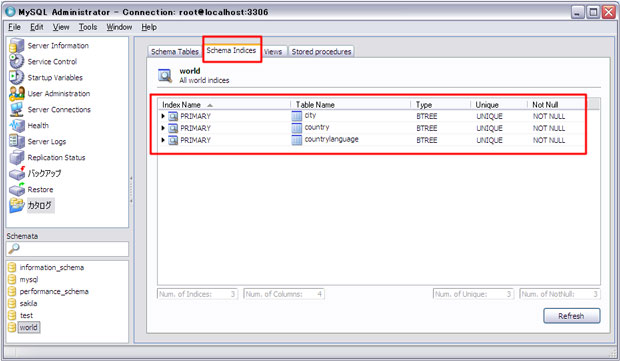Select the test schema name
This screenshot has height=361, width=620.
tap(26, 316)
